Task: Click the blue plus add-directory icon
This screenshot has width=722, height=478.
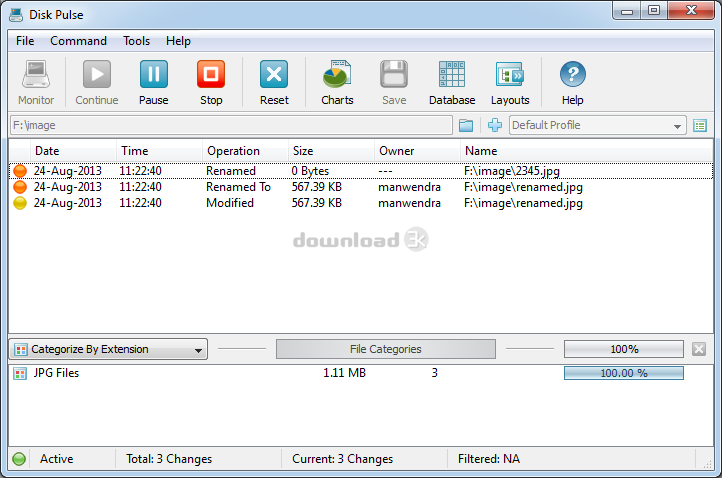Action: tap(494, 125)
